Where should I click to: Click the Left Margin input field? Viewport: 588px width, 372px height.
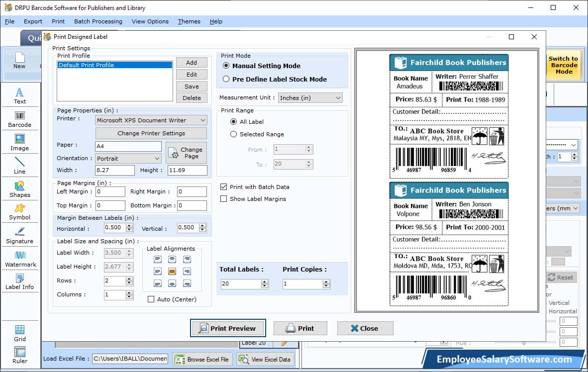(110, 191)
